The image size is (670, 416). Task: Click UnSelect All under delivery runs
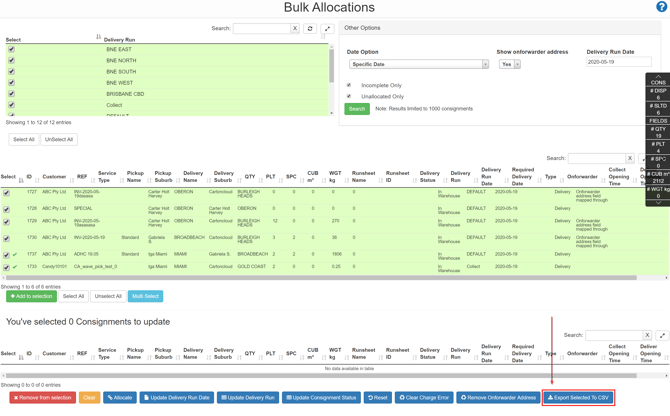click(x=59, y=140)
